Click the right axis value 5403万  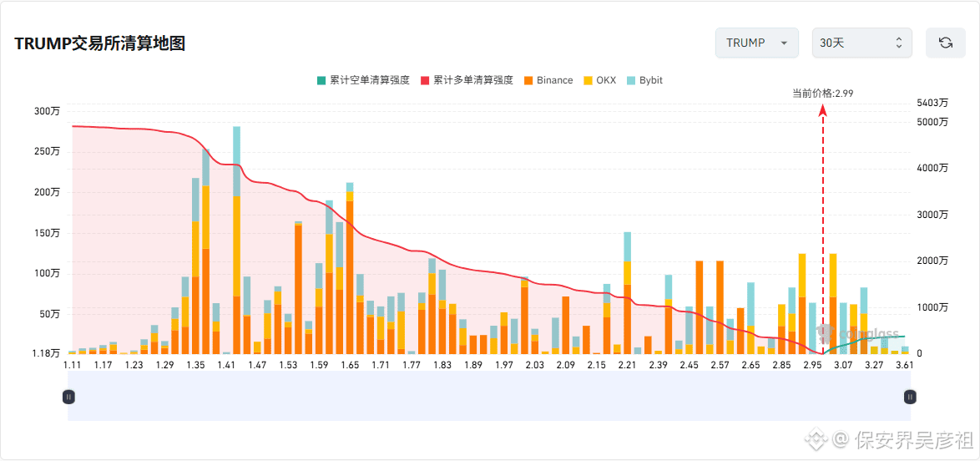coord(932,104)
